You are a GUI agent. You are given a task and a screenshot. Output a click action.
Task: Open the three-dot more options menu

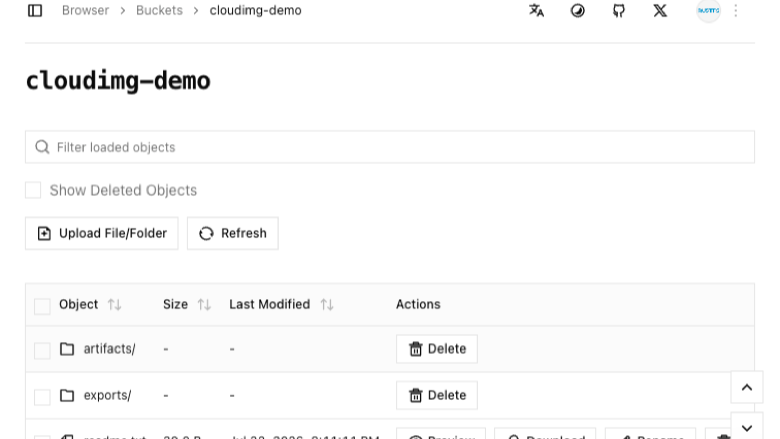(736, 10)
